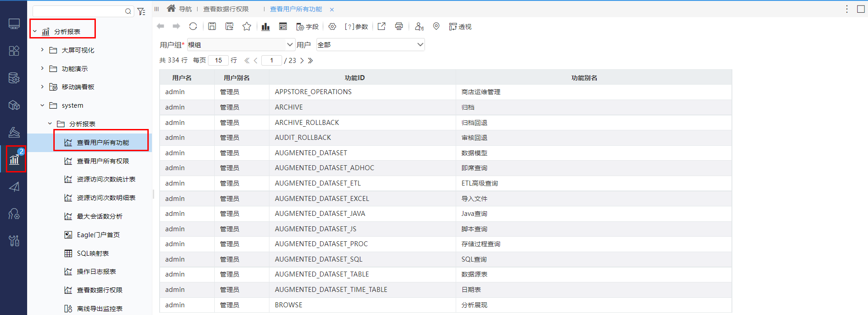Click the location pin icon in toolbar

(436, 26)
